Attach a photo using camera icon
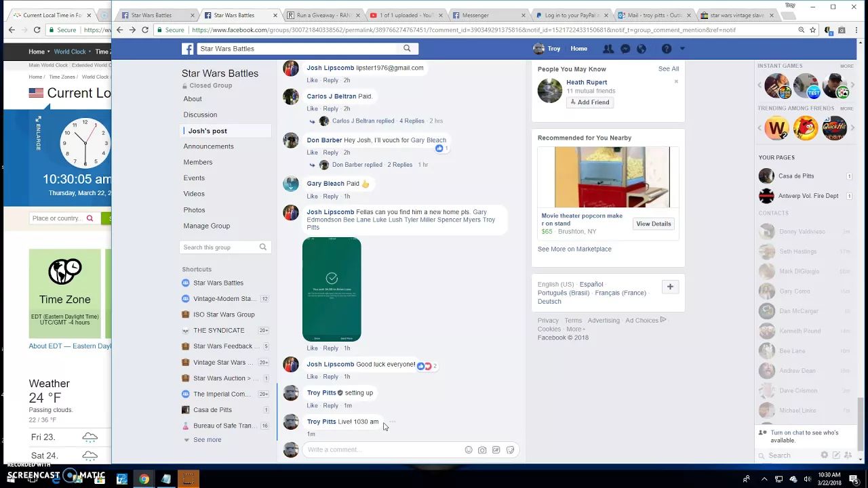The height and width of the screenshot is (488, 868). [x=482, y=450]
